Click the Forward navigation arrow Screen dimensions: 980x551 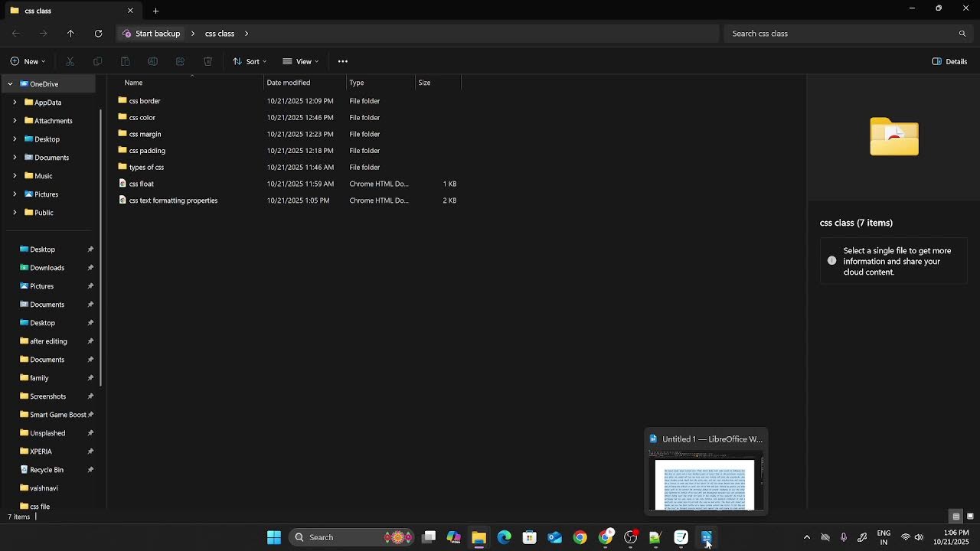pos(44,34)
